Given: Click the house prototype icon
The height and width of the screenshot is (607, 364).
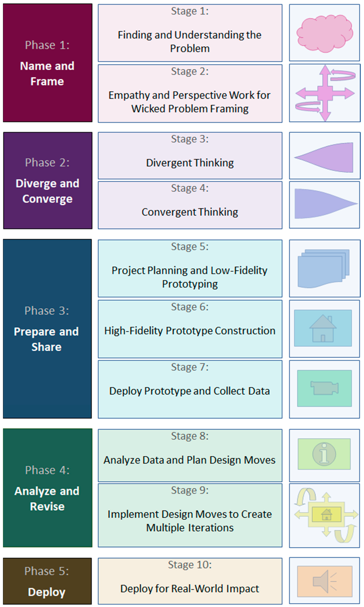Looking at the screenshot, I should point(323,328).
